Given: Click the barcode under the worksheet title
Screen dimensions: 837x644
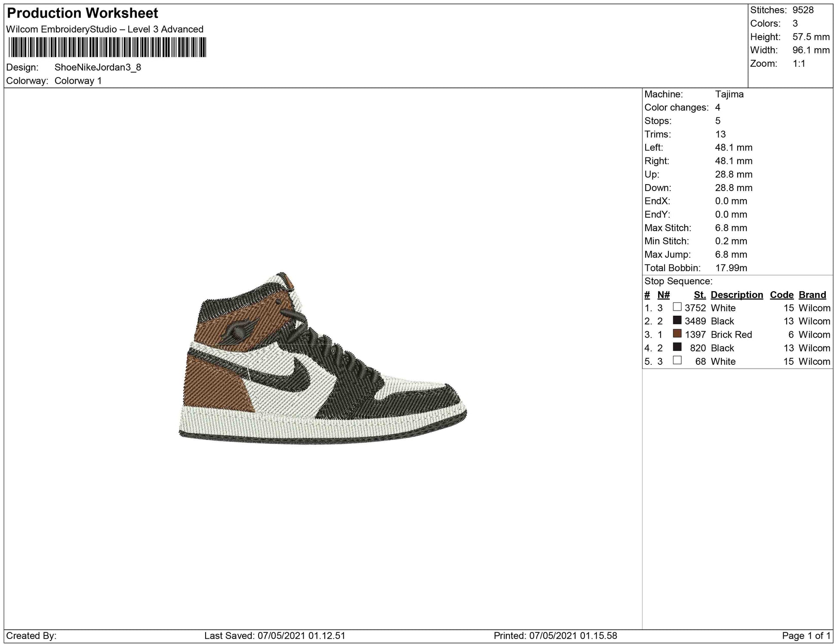Looking at the screenshot, I should (x=107, y=47).
